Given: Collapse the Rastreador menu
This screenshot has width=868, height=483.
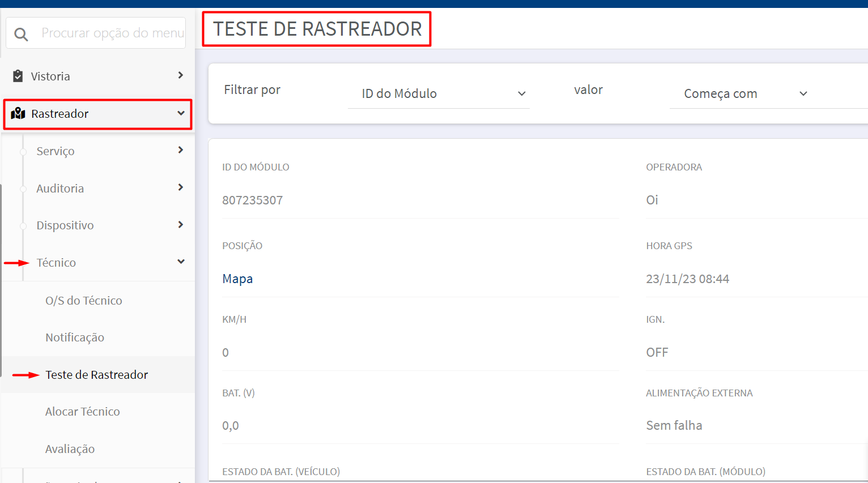Looking at the screenshot, I should point(98,114).
